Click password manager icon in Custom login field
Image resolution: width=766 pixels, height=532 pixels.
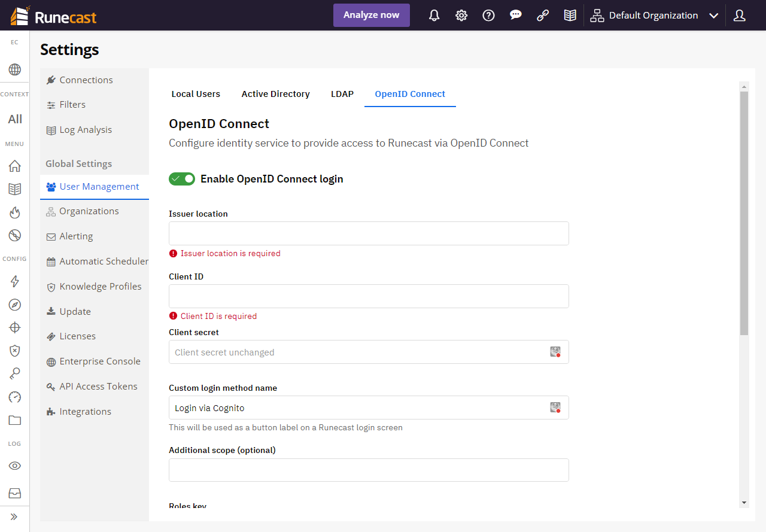point(555,408)
